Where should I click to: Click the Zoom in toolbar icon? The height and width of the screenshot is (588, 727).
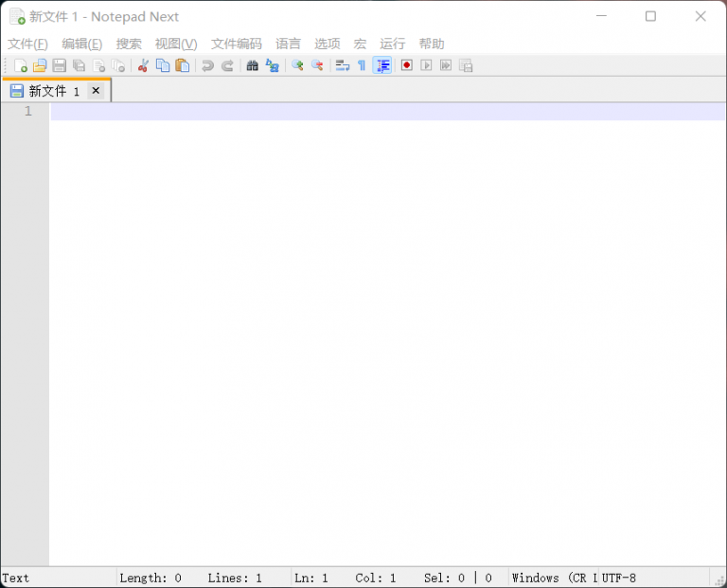[297, 65]
